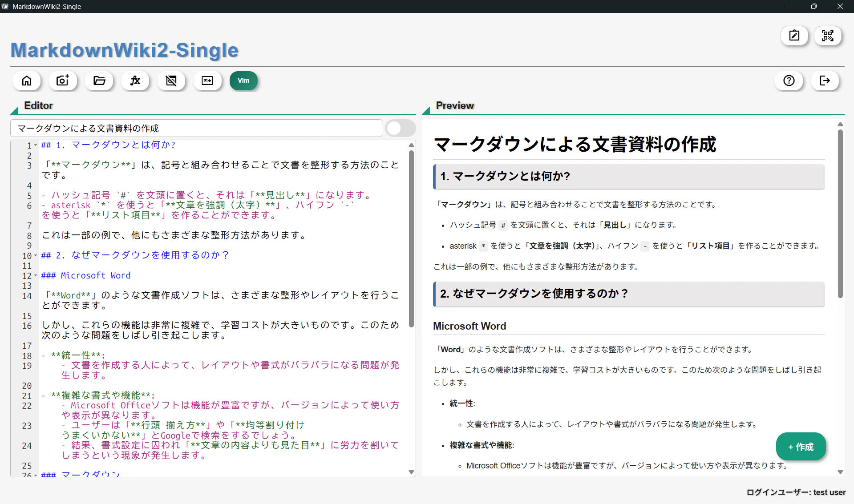Click line number 16 in the editor gutter
Image resolution: width=854 pixels, height=504 pixels.
pyautogui.click(x=27, y=326)
